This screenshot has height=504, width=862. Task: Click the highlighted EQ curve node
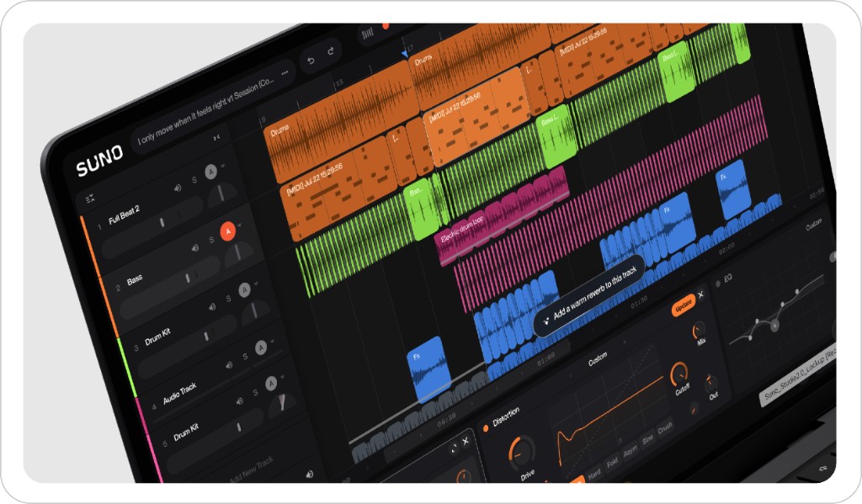774,326
